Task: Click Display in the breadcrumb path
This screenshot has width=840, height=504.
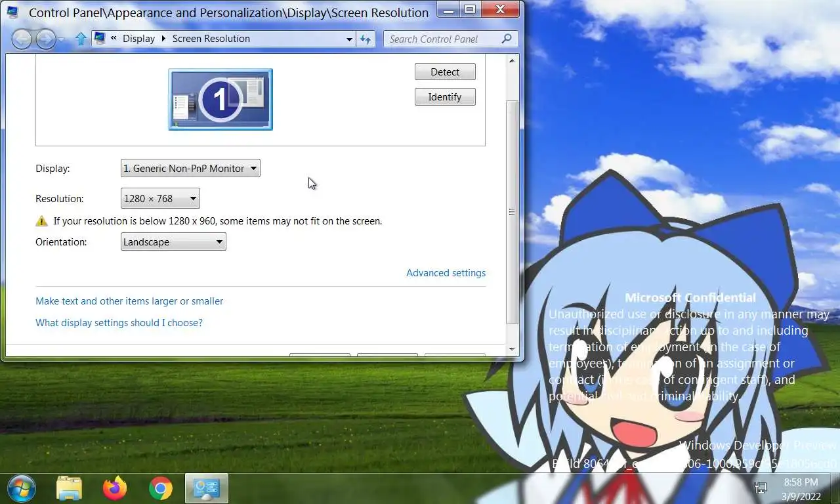Action: coord(138,39)
